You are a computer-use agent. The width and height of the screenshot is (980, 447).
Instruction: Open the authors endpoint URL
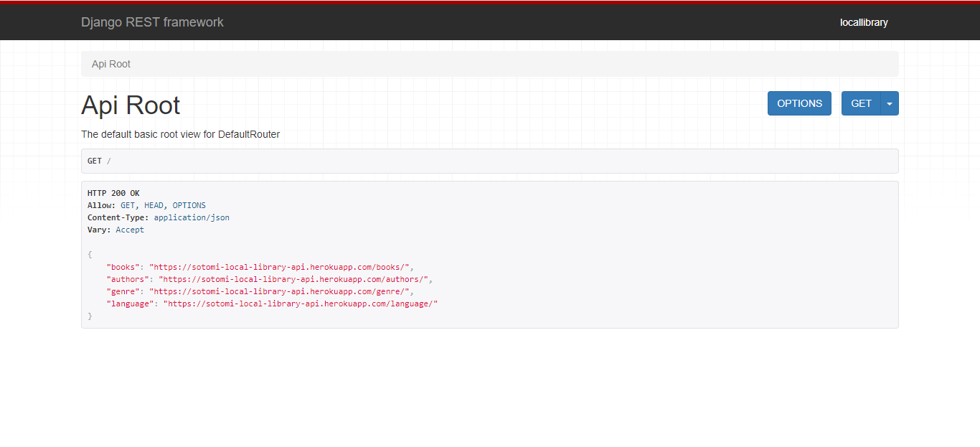[x=293, y=279]
